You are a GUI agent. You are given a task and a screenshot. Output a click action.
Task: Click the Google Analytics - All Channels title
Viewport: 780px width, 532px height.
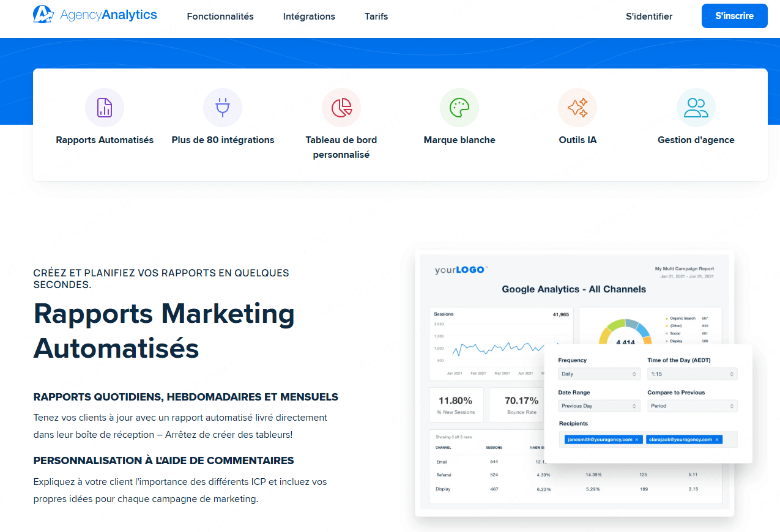(x=574, y=289)
